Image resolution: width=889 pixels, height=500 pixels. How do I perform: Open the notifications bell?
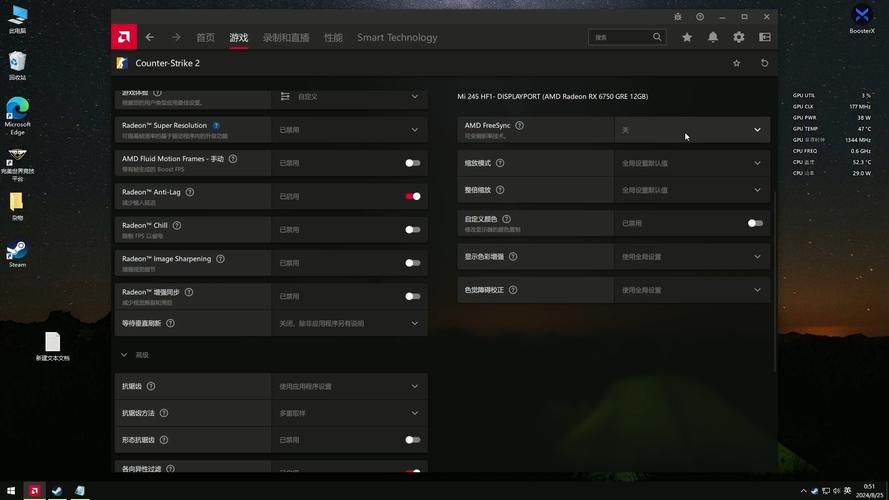click(x=713, y=37)
